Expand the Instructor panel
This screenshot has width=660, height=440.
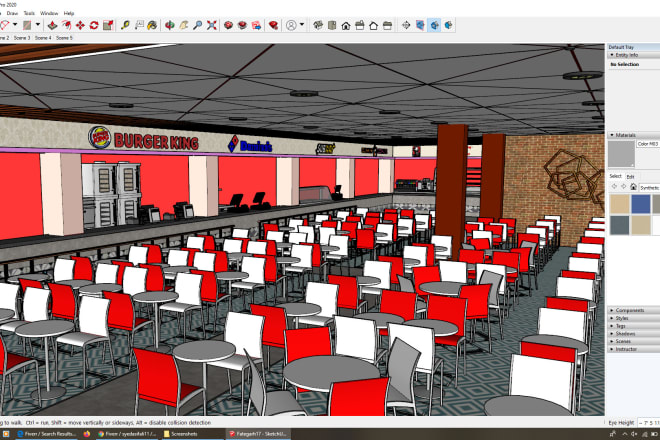(x=633, y=349)
